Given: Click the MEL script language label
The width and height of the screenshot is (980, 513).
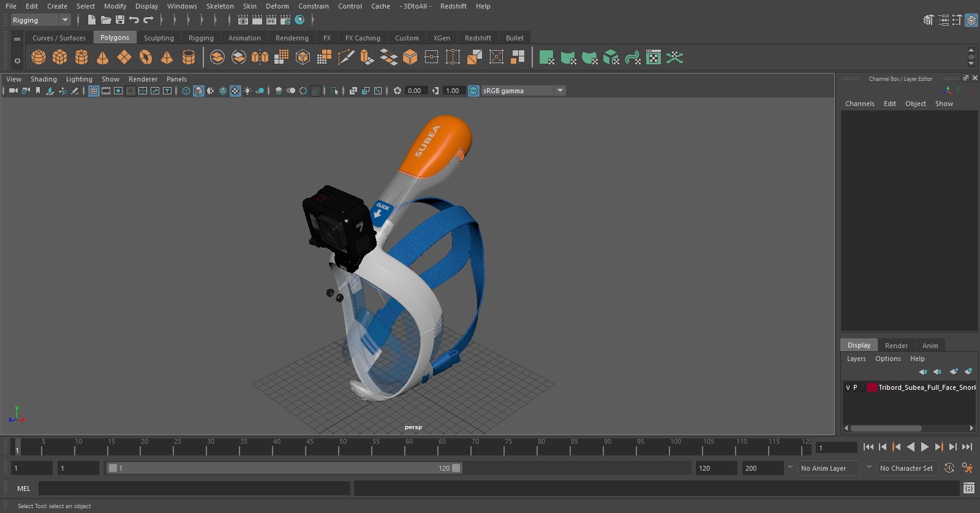Looking at the screenshot, I should click(x=23, y=488).
